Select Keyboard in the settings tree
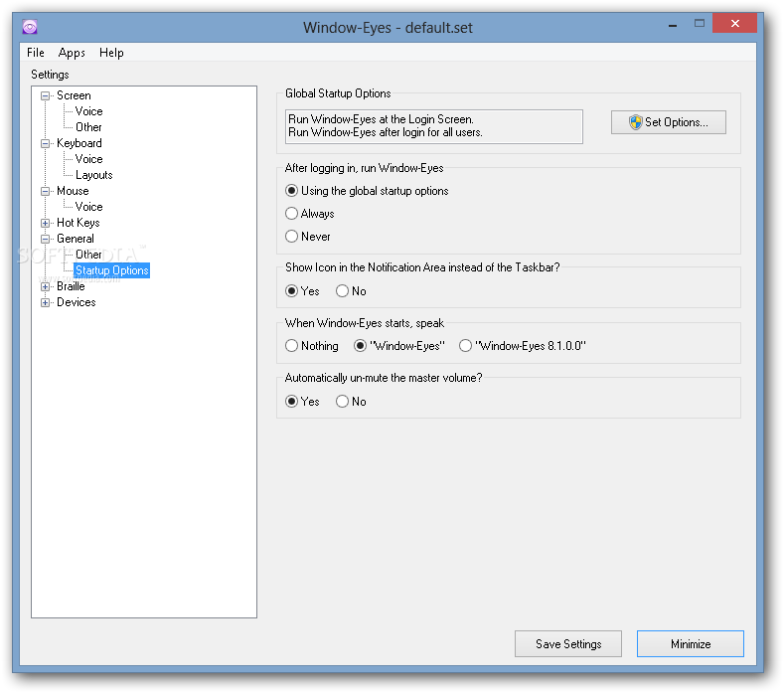Screen dimensions: 784x693 click(79, 143)
